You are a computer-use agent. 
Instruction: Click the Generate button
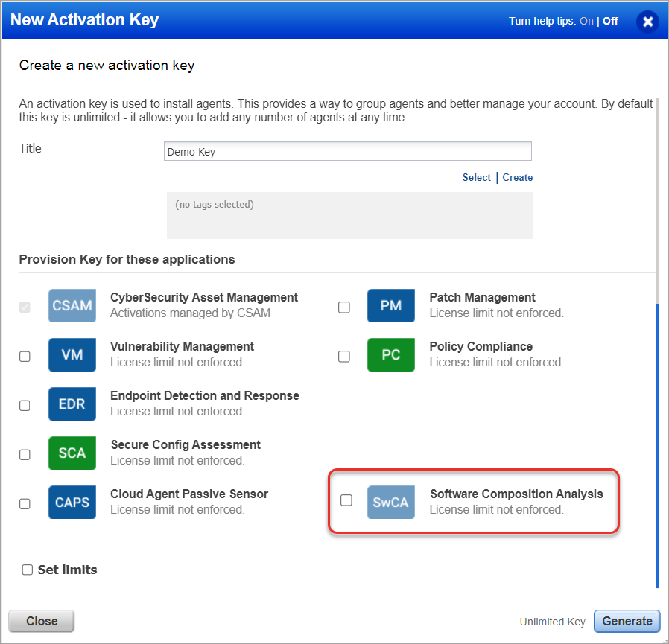[627, 621]
